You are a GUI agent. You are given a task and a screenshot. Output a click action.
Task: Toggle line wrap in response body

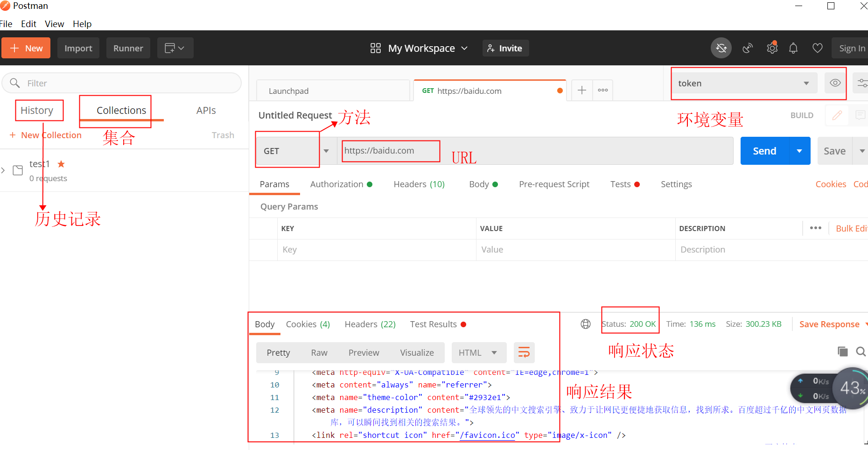click(x=524, y=352)
